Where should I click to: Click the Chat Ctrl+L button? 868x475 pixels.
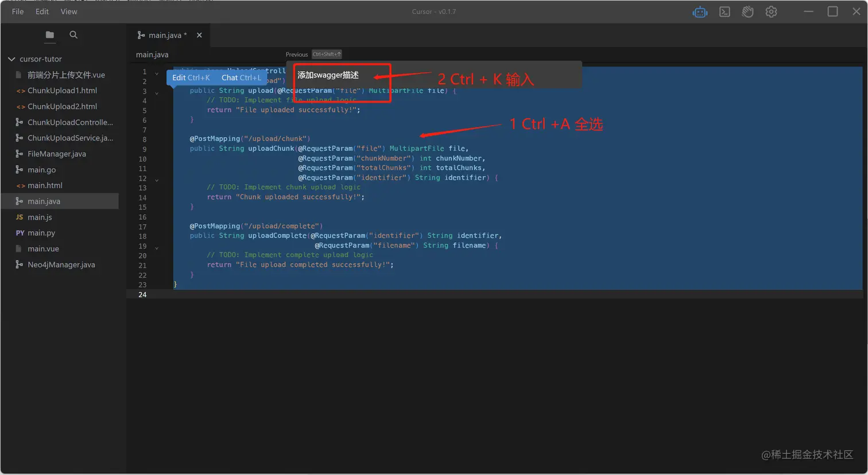click(x=241, y=77)
